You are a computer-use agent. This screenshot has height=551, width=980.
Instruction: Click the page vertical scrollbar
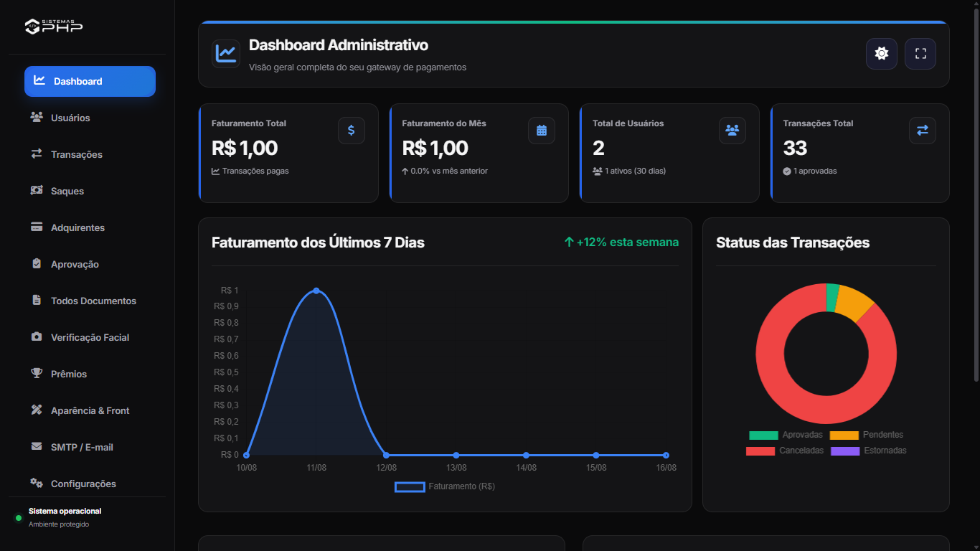tap(976, 194)
